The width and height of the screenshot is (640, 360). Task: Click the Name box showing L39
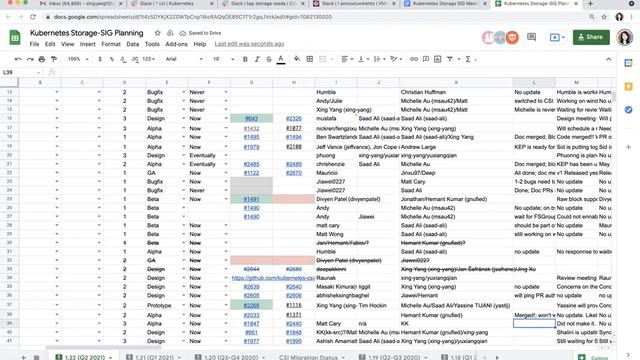coord(21,73)
